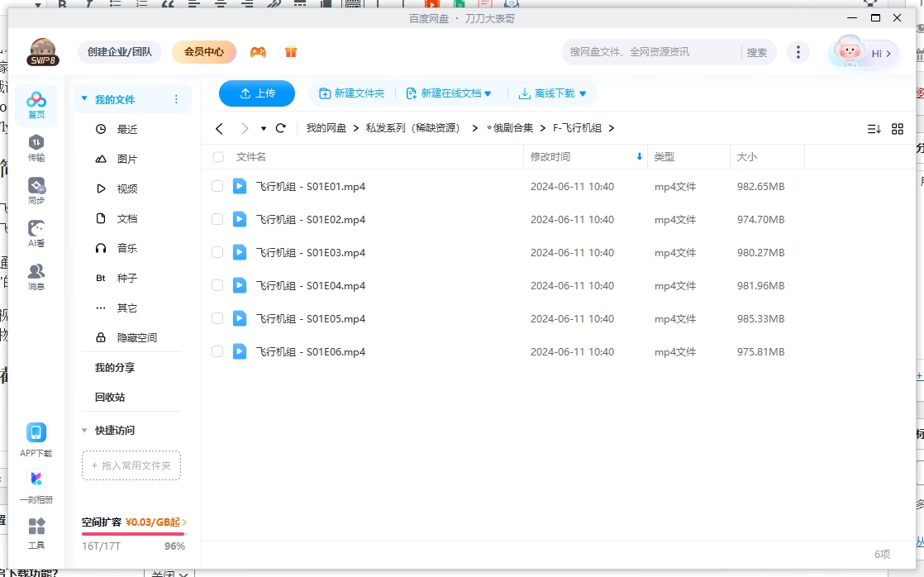Check the 飞行机组 - S01E01.mp4 checkbox
Image resolution: width=924 pixels, height=577 pixels.
tap(217, 186)
